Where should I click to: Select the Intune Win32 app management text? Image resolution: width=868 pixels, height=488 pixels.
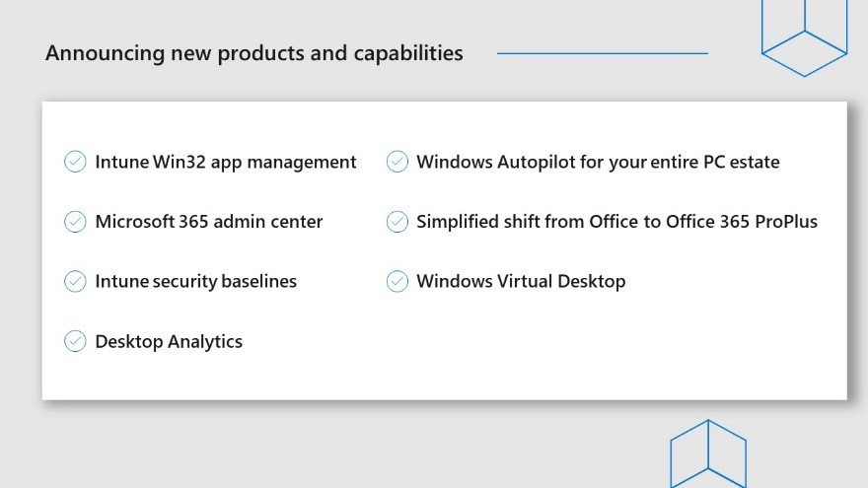[225, 162]
